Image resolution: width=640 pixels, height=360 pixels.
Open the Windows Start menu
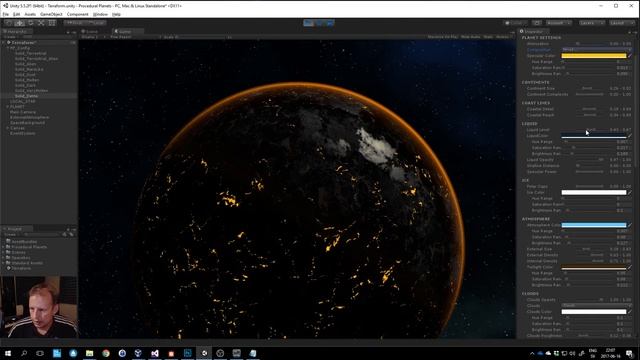(7, 353)
